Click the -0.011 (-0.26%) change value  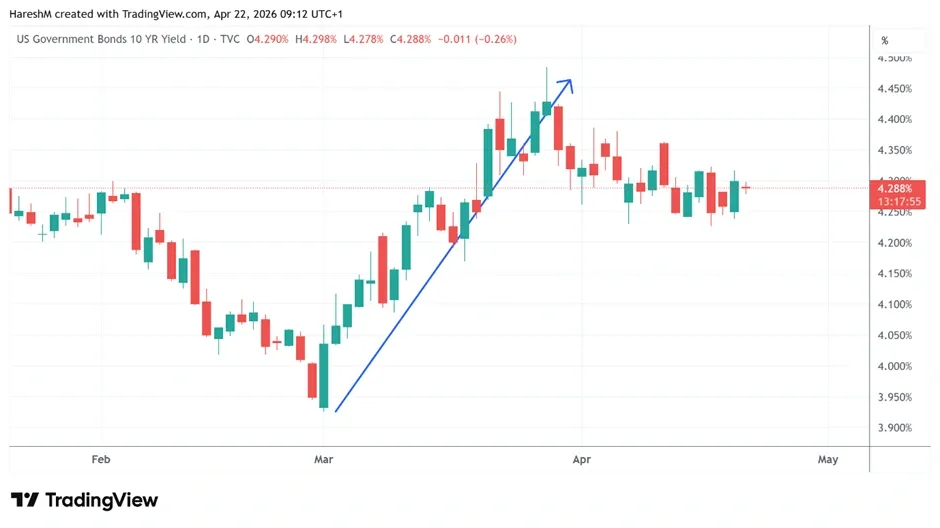477,39
